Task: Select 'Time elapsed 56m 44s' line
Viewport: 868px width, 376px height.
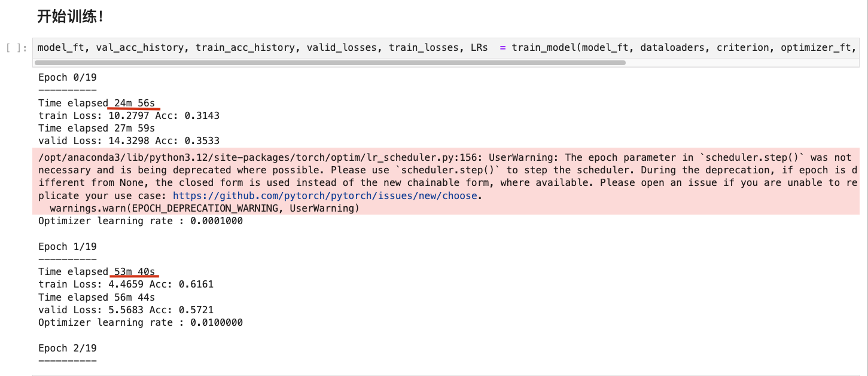Action: pyautogui.click(x=97, y=297)
